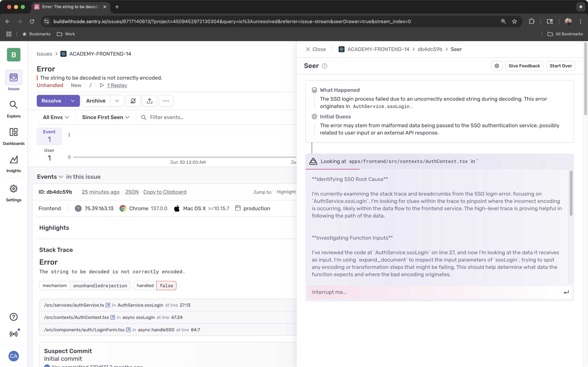This screenshot has height=367, width=588.
Task: Click the 75.39.163.13 user IP
Action: coord(99,208)
